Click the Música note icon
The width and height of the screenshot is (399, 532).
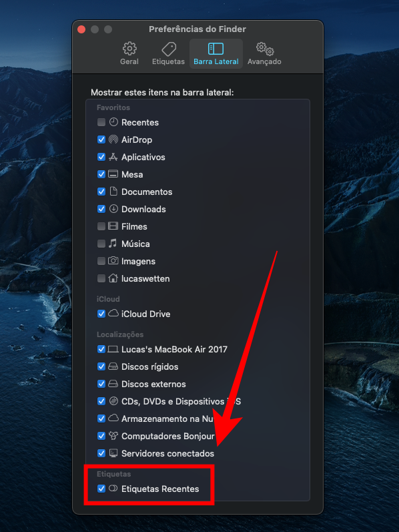point(113,243)
